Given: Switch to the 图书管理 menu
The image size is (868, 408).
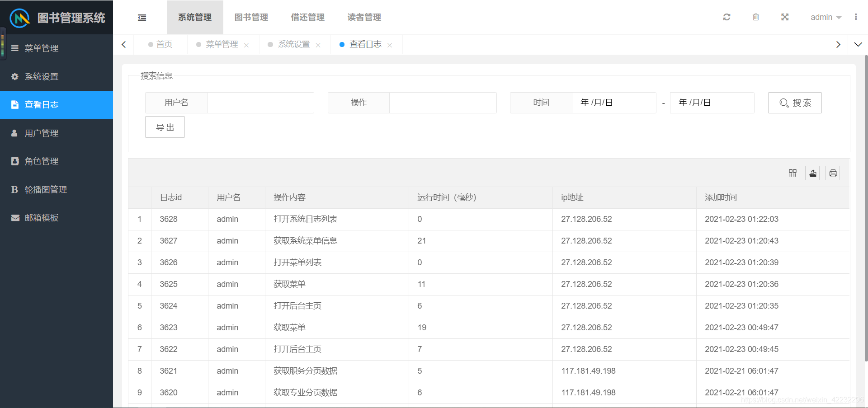Looking at the screenshot, I should [x=251, y=17].
